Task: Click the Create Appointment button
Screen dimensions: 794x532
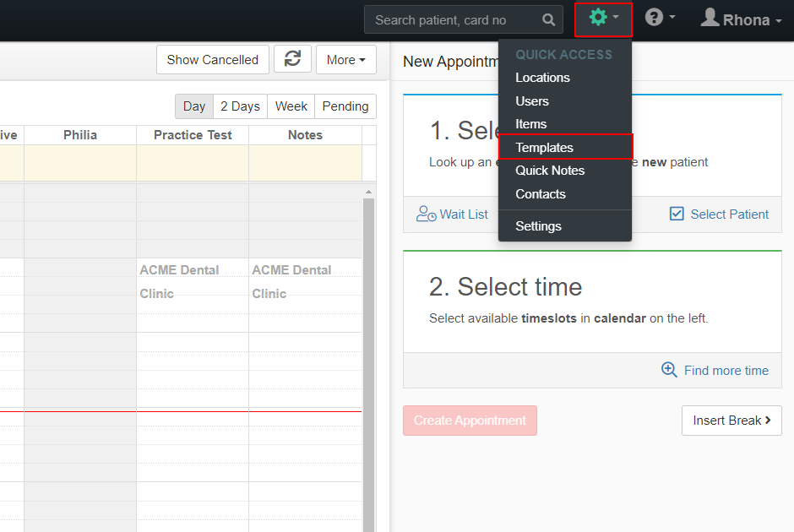Action: (470, 421)
